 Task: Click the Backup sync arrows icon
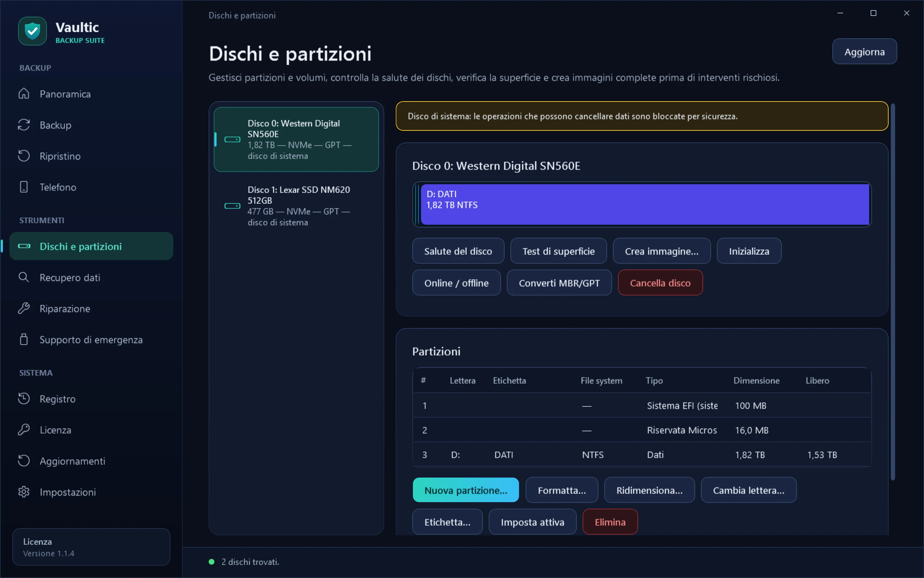pos(24,125)
